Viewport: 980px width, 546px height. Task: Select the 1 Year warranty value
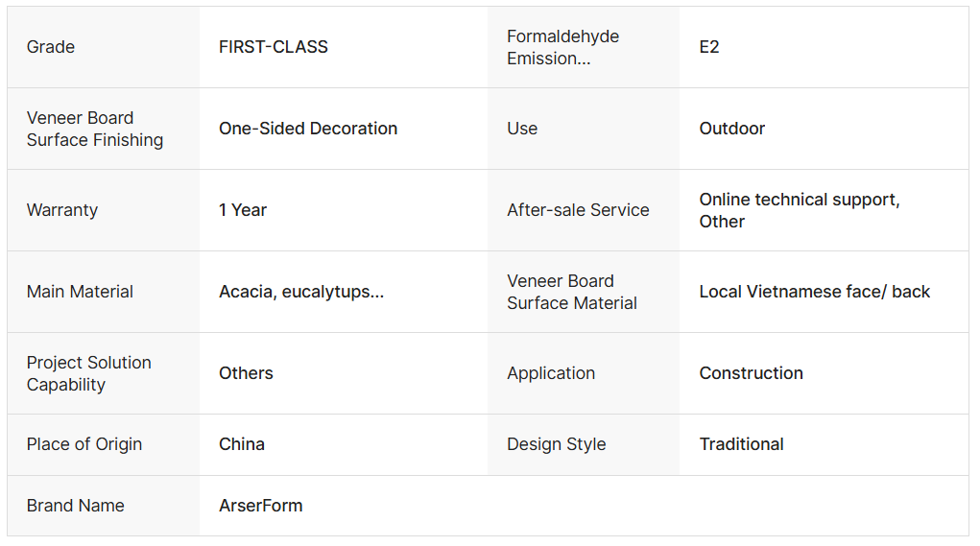[243, 210]
